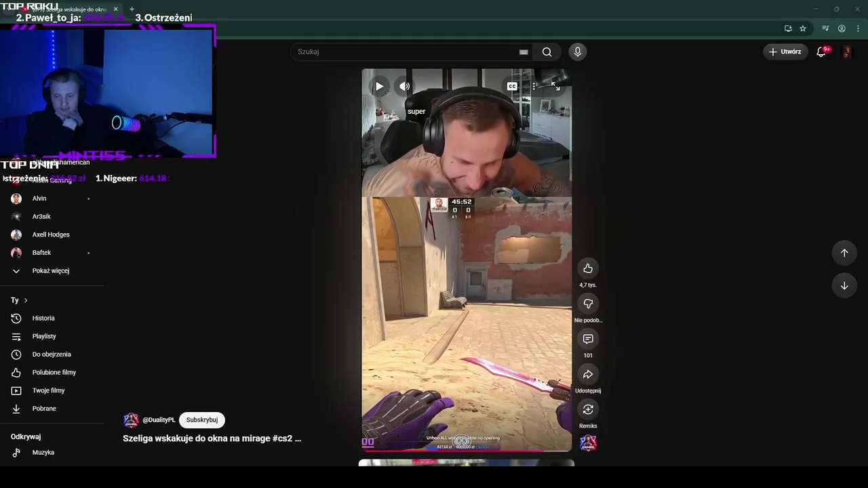Open the @DualityPL channel name
The height and width of the screenshot is (488, 868).
(x=159, y=420)
